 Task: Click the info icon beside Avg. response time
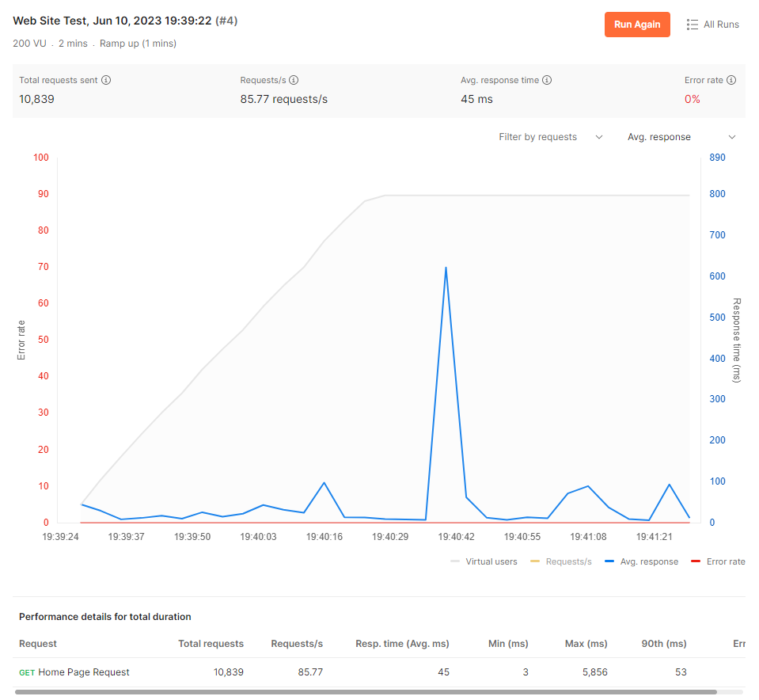pyautogui.click(x=547, y=80)
